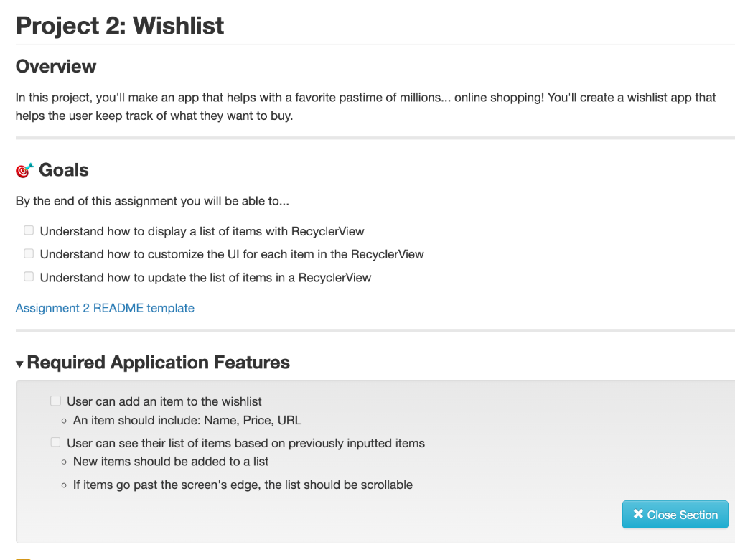Click the 'Project 2: Wishlist' title
Image resolution: width=735 pixels, height=560 pixels.
(x=120, y=26)
